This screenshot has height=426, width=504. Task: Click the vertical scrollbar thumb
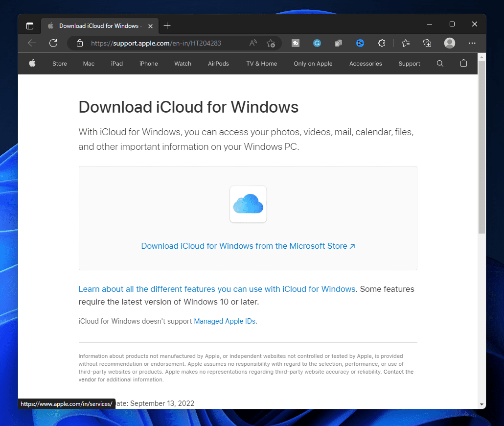click(x=481, y=147)
